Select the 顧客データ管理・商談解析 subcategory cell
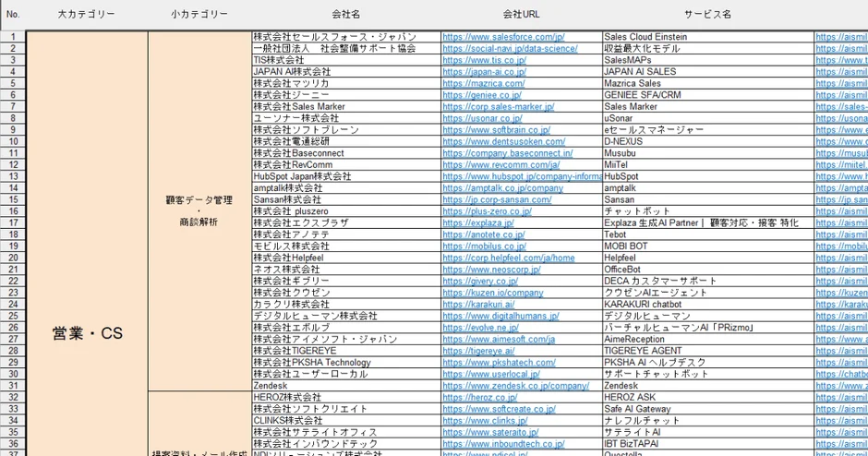The width and height of the screenshot is (868, 456). (199, 210)
